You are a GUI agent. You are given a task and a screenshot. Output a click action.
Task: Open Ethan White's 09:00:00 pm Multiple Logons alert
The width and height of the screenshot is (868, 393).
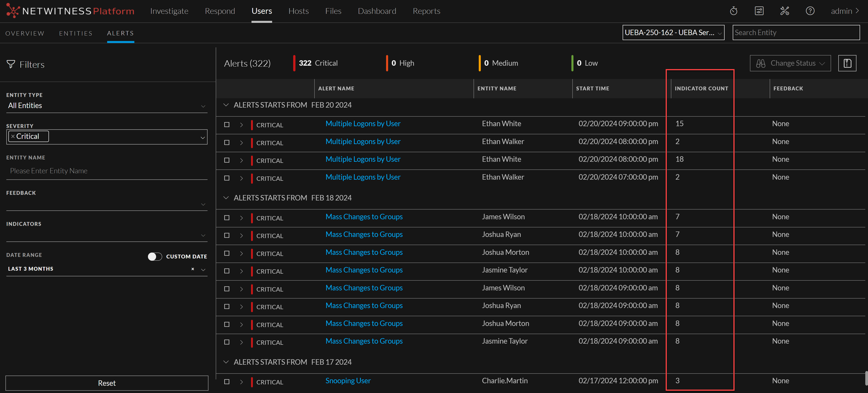tap(363, 124)
